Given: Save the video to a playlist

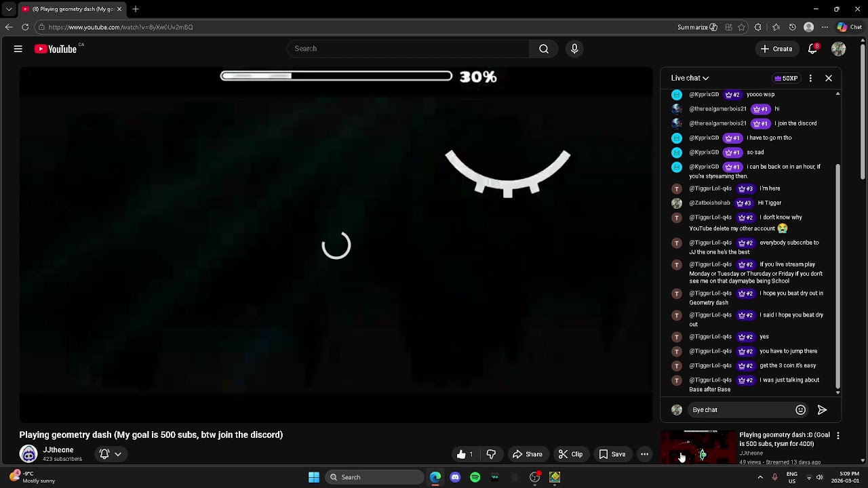Looking at the screenshot, I should (612, 454).
